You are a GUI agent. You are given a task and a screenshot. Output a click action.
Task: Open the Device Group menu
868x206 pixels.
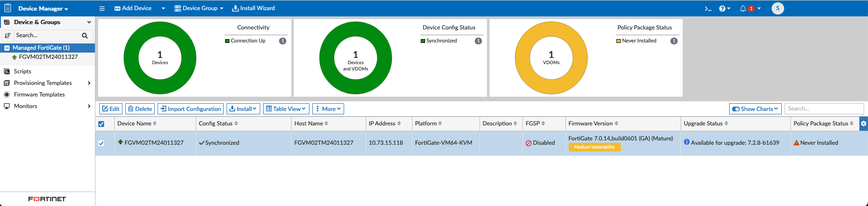[199, 8]
